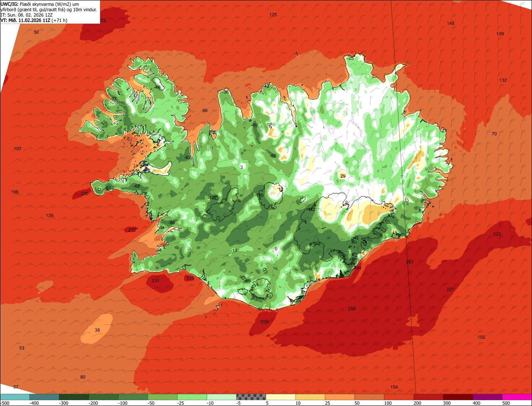The image size is (532, 406).
Task: Click the map value "223"
Action: [497, 234]
